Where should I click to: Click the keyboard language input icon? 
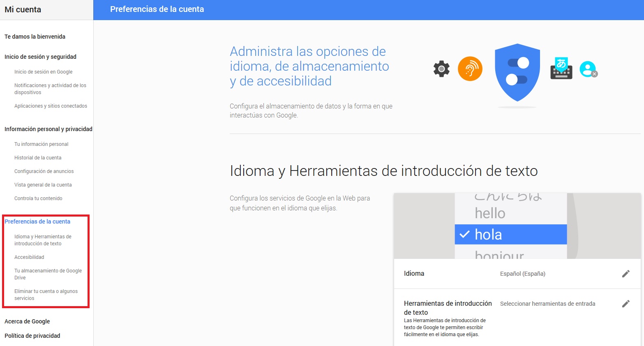point(561,68)
